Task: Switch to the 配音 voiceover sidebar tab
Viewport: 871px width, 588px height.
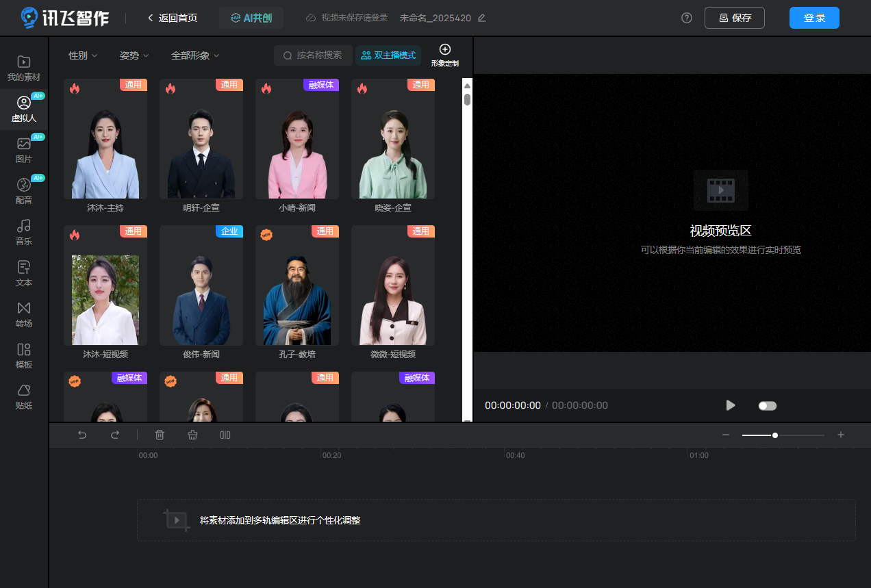Action: 24,191
